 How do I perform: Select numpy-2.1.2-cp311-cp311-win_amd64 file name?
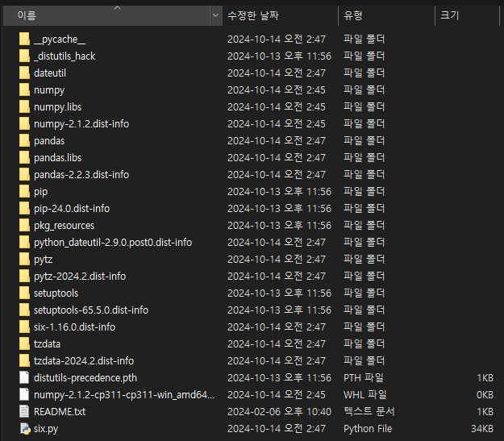[x=124, y=395]
